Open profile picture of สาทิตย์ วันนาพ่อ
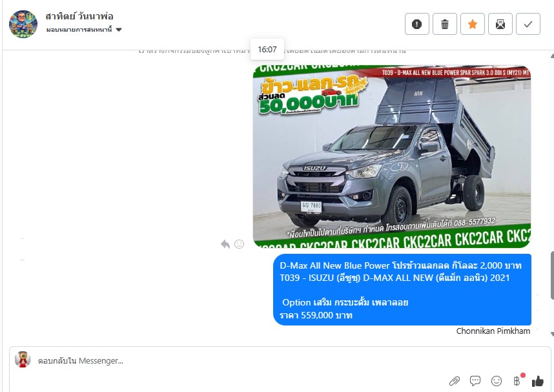This screenshot has height=392, width=554. coord(23,24)
